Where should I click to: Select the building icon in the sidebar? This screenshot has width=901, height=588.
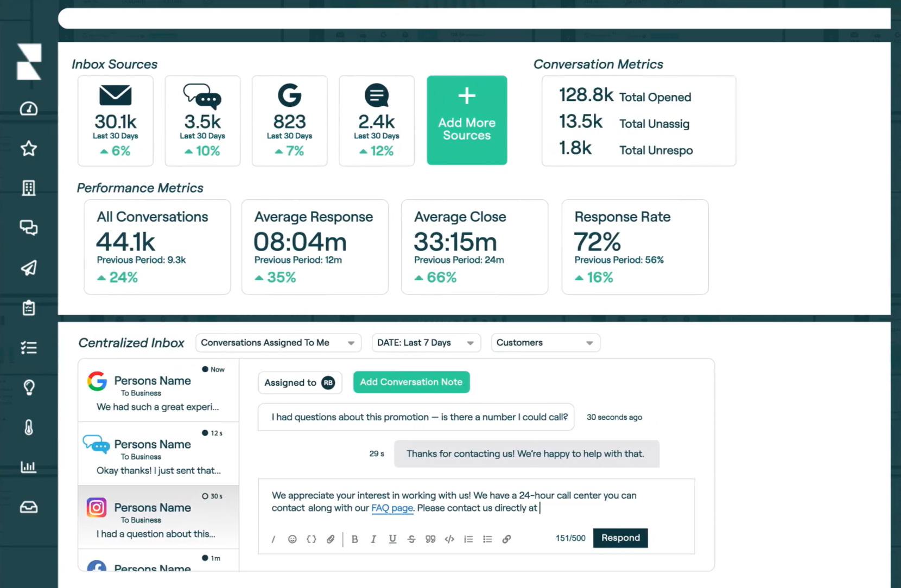coord(29,188)
